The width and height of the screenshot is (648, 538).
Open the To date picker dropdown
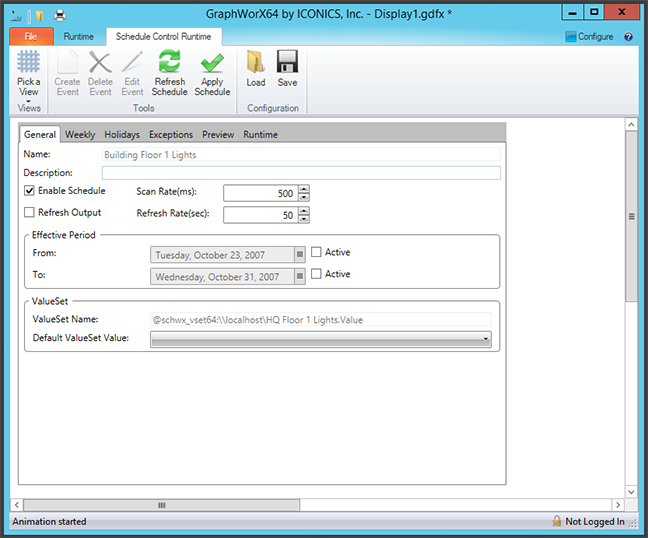[x=300, y=276]
